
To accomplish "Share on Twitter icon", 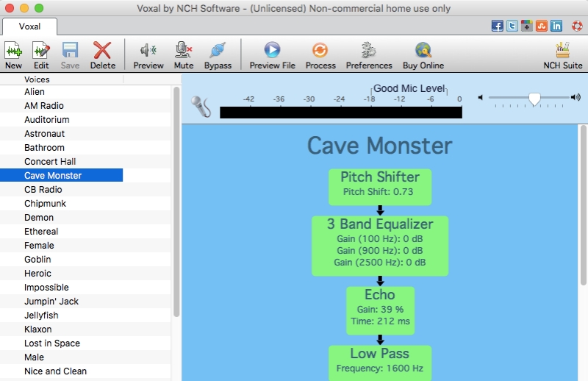I will (512, 26).
